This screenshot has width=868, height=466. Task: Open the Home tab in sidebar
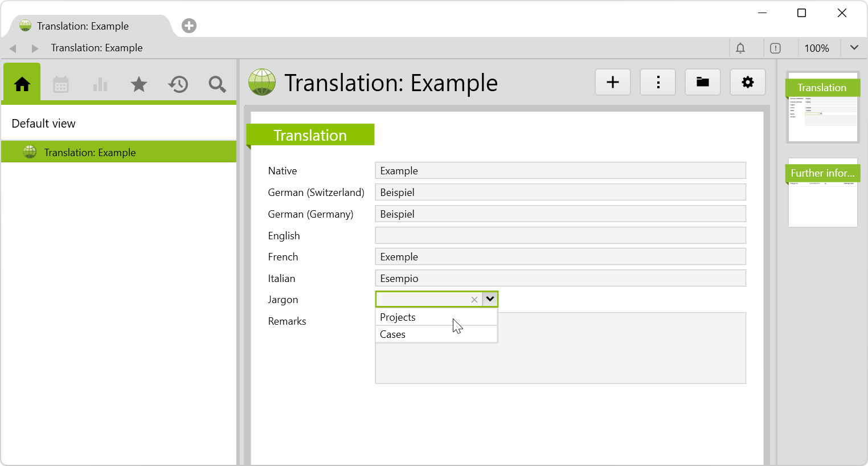point(22,84)
